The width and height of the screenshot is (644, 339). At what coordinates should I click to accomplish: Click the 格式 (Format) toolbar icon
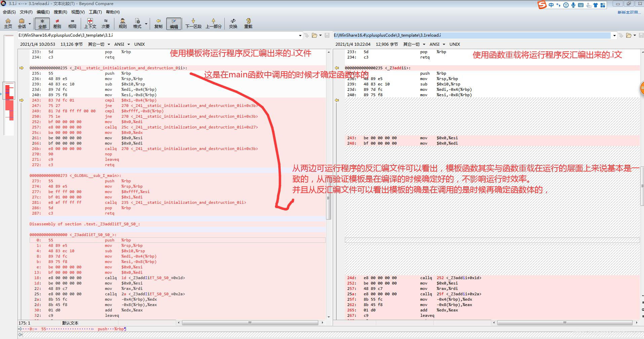click(x=137, y=24)
